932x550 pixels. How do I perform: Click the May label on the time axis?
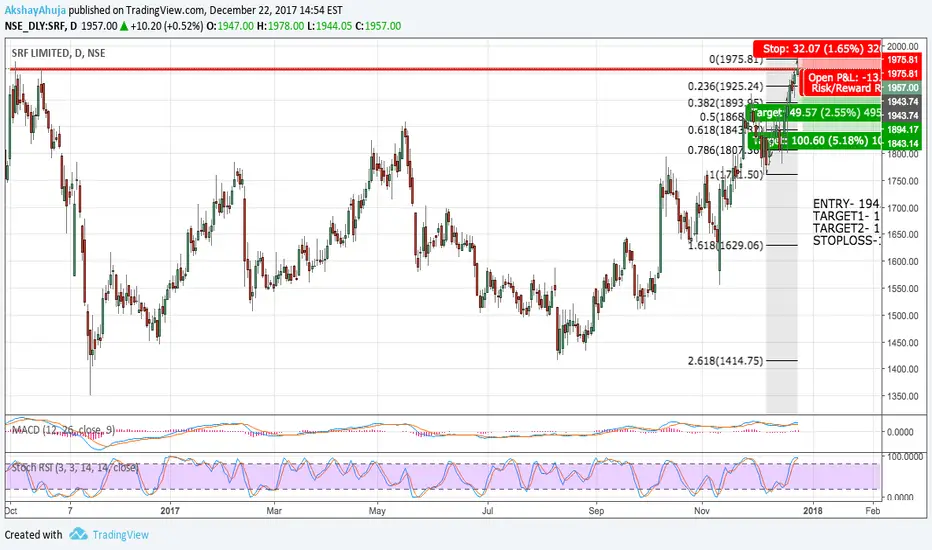pyautogui.click(x=377, y=510)
